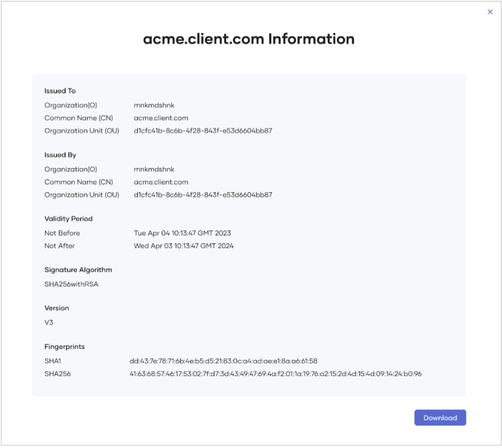Click the Download button

click(440, 418)
